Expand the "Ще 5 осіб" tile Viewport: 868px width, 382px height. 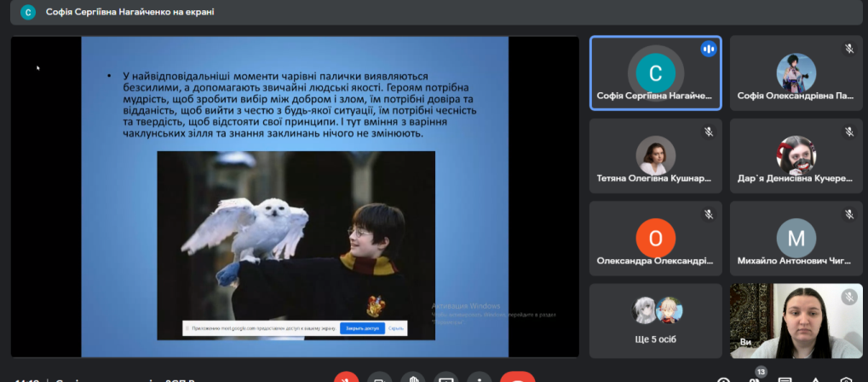point(655,321)
